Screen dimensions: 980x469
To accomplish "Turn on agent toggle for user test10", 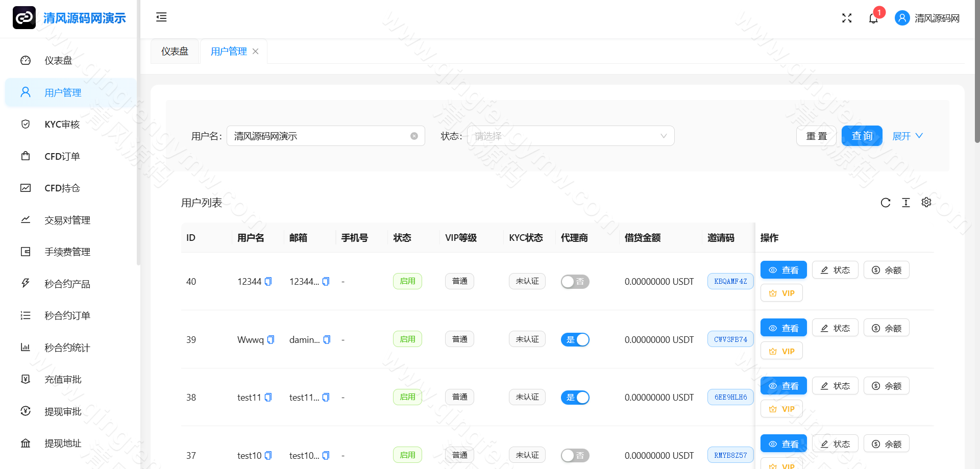I will [575, 455].
